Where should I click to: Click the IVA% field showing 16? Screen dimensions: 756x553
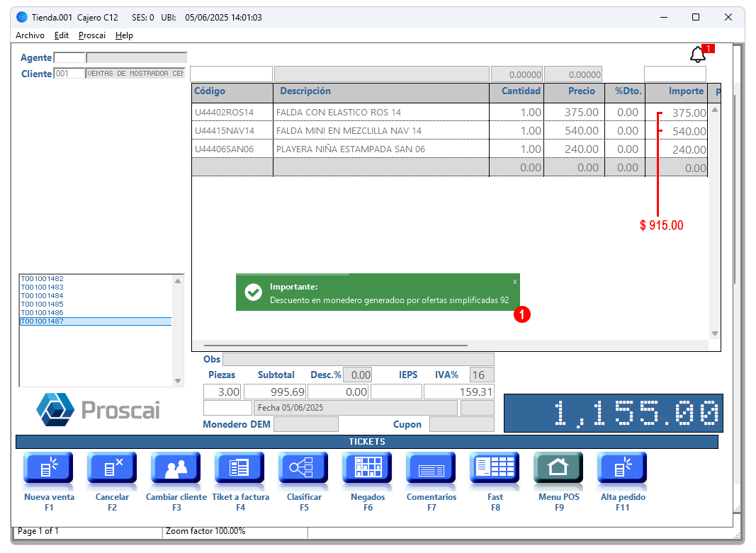[482, 375]
